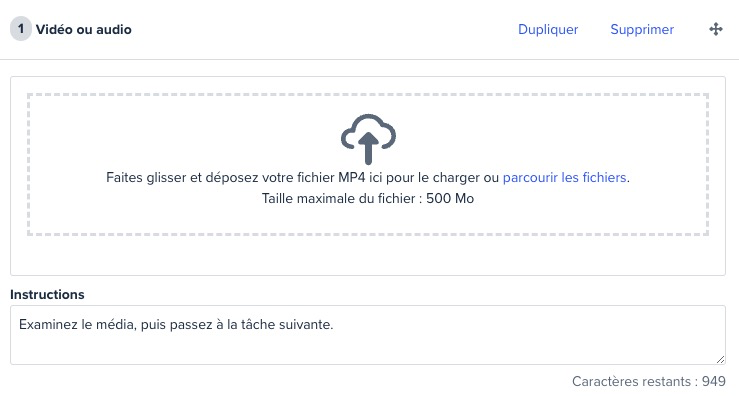Image resolution: width=739 pixels, height=396 pixels.
Task: Delete the block via Supprimer
Action: (642, 29)
